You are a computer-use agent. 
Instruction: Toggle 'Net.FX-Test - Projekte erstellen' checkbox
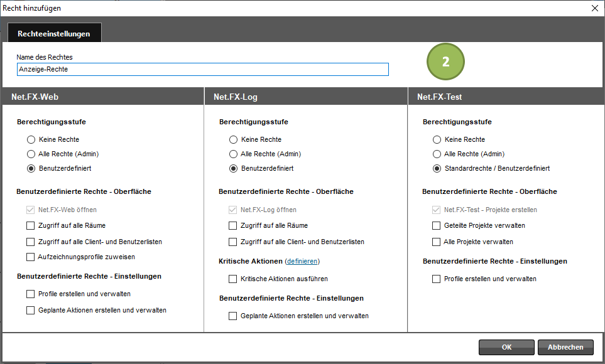(x=436, y=210)
